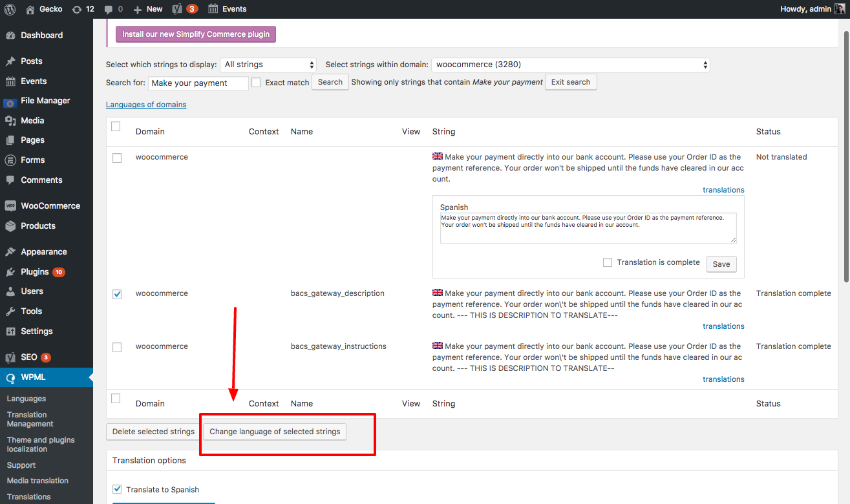
Task: Click the Search button
Action: pyautogui.click(x=330, y=82)
